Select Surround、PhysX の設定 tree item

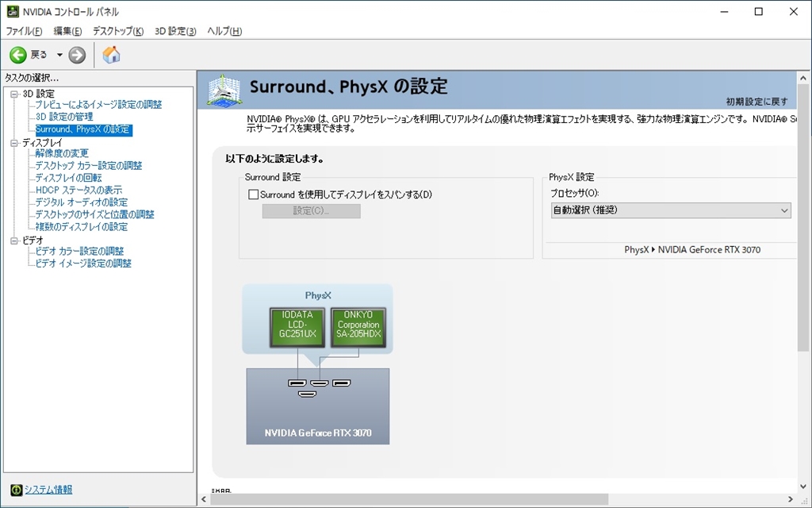(x=83, y=129)
